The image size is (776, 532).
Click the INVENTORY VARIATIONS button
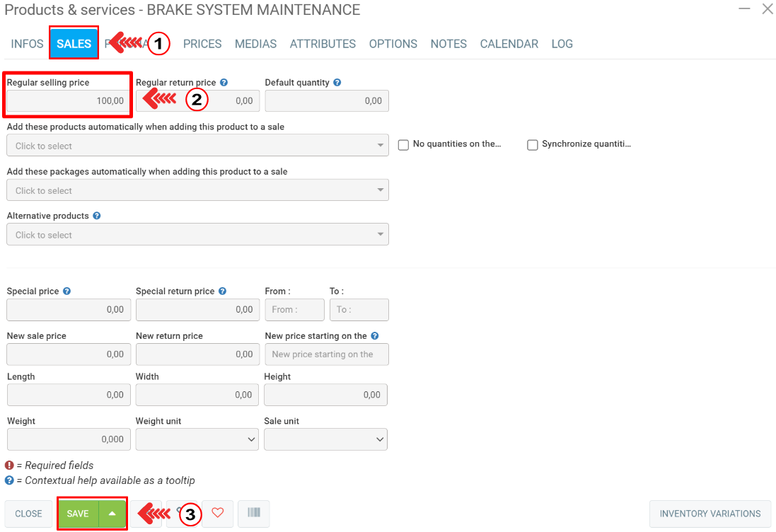[x=710, y=514]
